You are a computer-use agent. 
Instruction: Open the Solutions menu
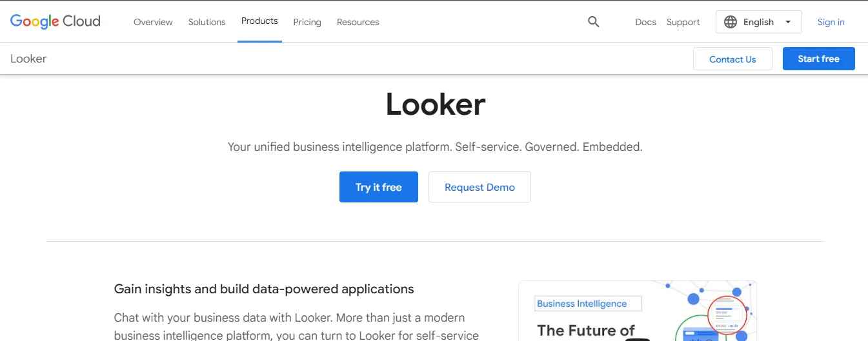click(x=207, y=22)
